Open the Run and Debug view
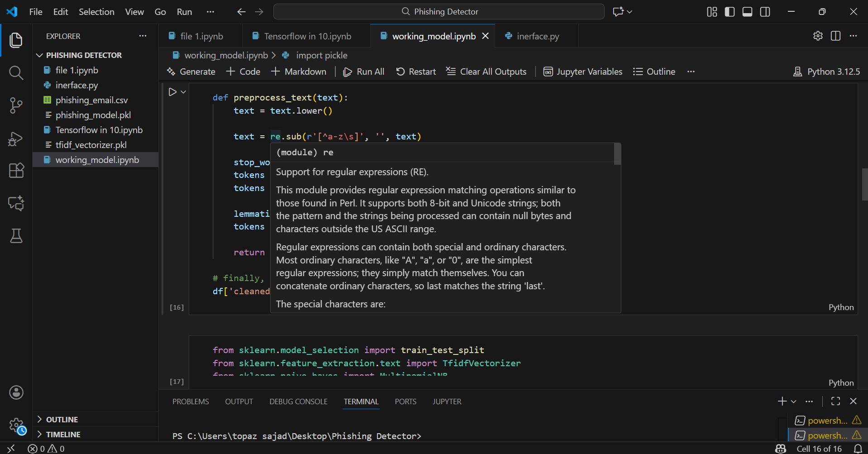Viewport: 868px width, 454px height. click(x=16, y=139)
